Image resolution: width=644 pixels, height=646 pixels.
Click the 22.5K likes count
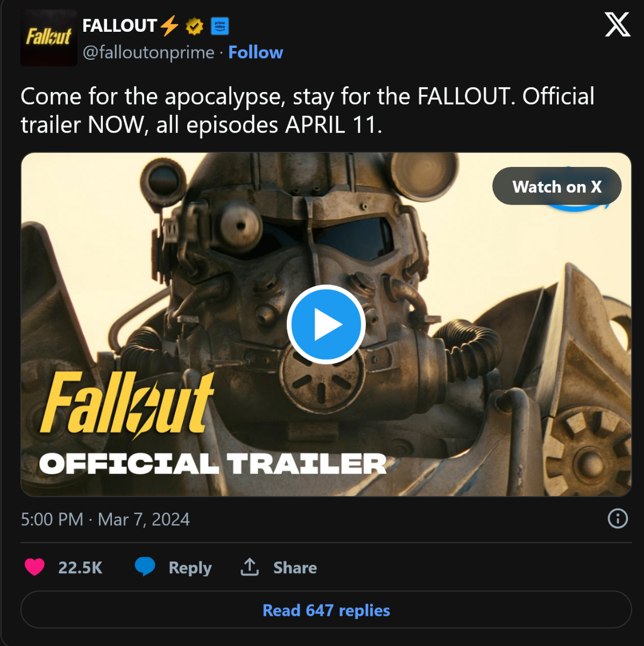click(80, 567)
